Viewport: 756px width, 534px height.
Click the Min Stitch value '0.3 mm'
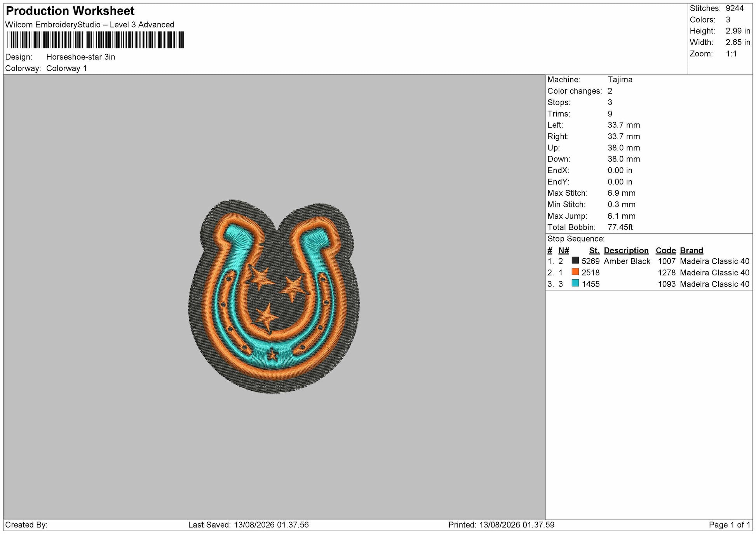(x=622, y=205)
